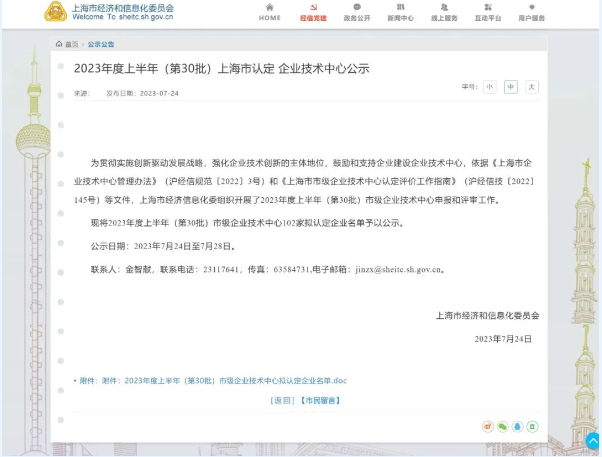Share the article via WeChat icon
602x457 pixels.
[x=503, y=426]
